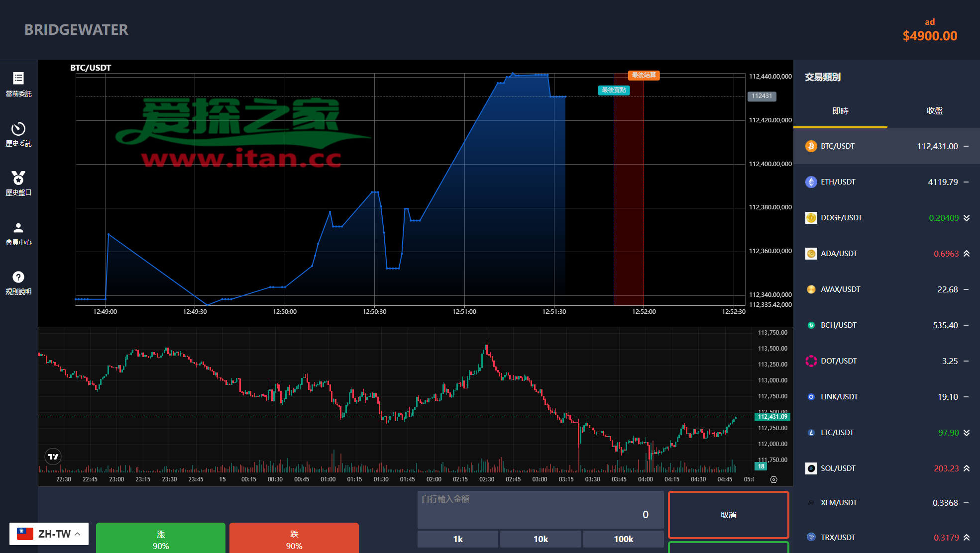Open the historical market medal icon

click(18, 178)
